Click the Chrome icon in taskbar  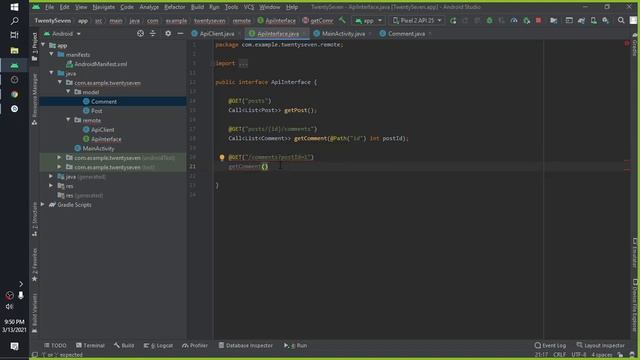pyautogui.click(x=14, y=94)
